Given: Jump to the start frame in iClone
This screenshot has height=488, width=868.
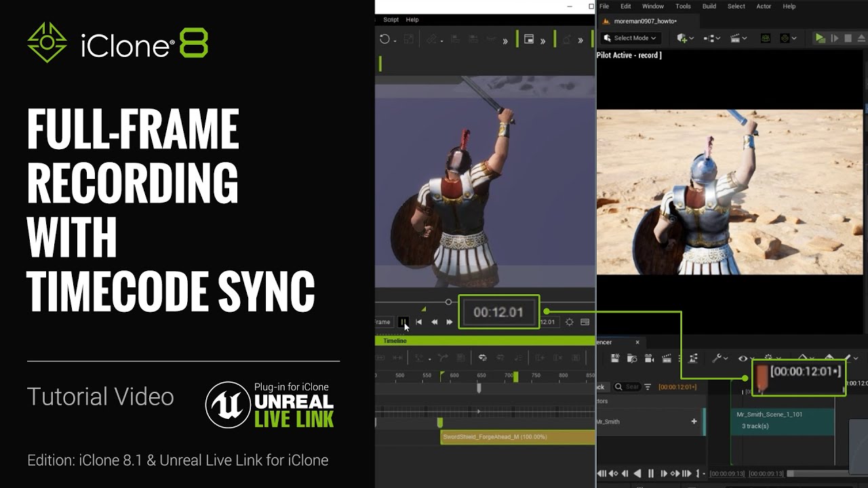Looking at the screenshot, I should (x=418, y=322).
